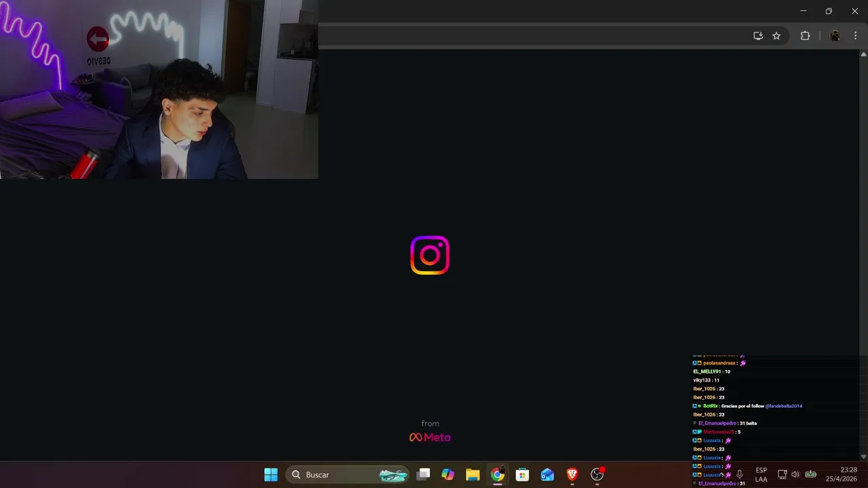Image resolution: width=868 pixels, height=488 pixels.
Task: Open the network icon in system tray
Action: 782,474
